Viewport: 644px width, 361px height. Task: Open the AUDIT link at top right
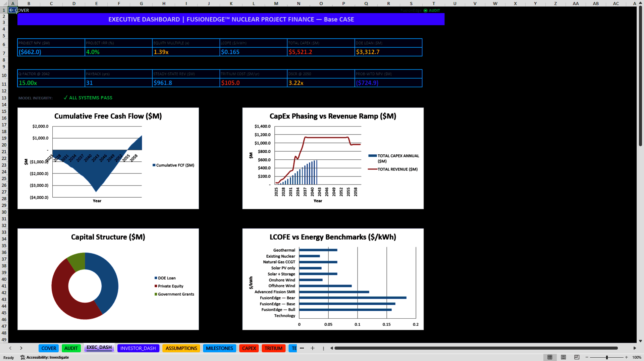432,10
